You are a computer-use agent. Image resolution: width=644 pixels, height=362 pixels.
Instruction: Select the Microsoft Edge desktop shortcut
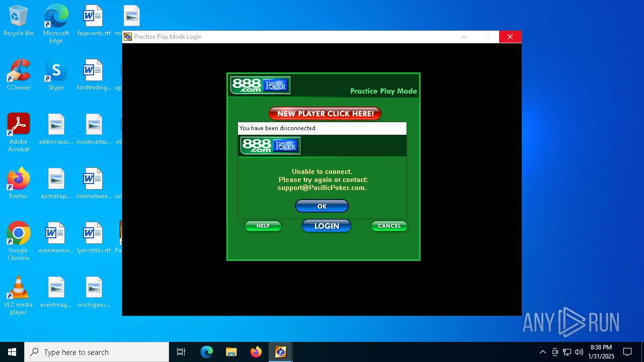point(56,24)
